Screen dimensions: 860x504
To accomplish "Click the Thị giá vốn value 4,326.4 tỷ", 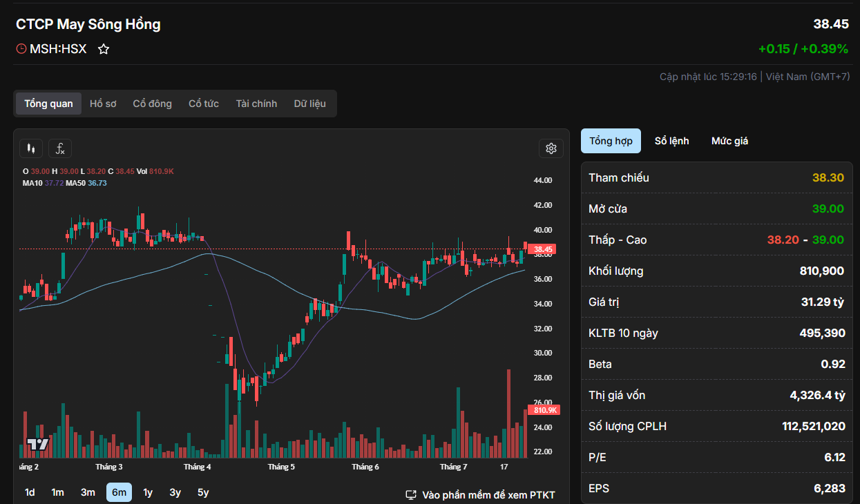I will [818, 395].
